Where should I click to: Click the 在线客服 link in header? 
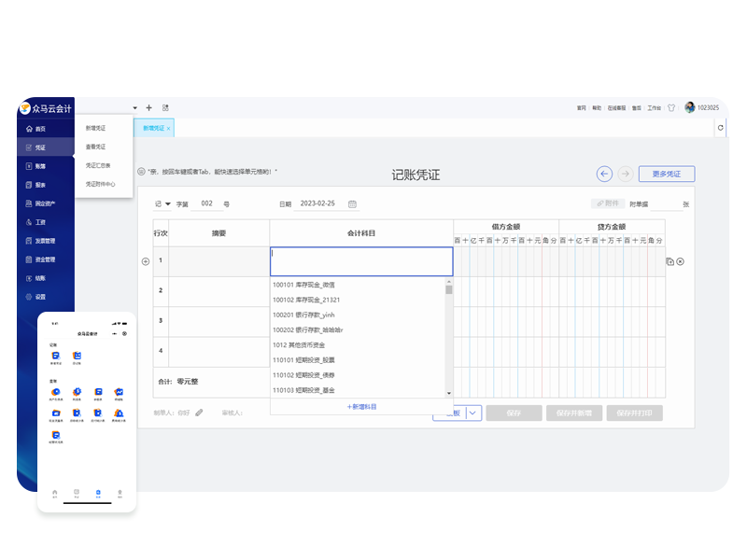pos(616,108)
